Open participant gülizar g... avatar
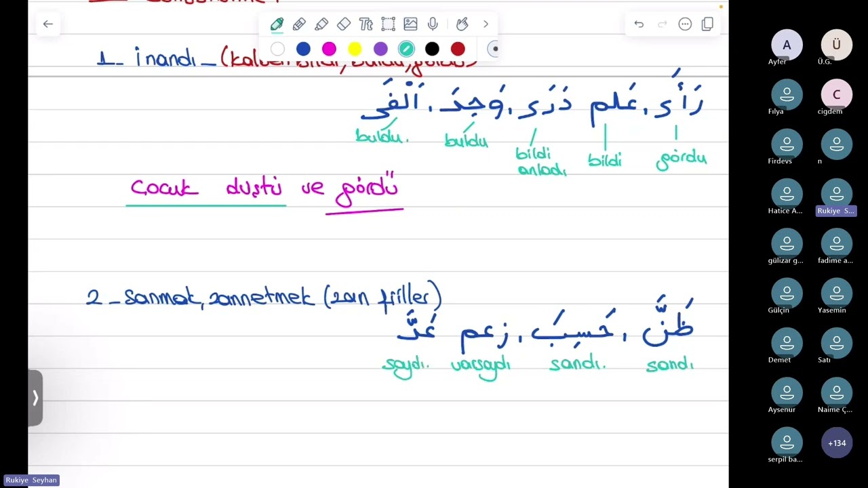 click(787, 243)
